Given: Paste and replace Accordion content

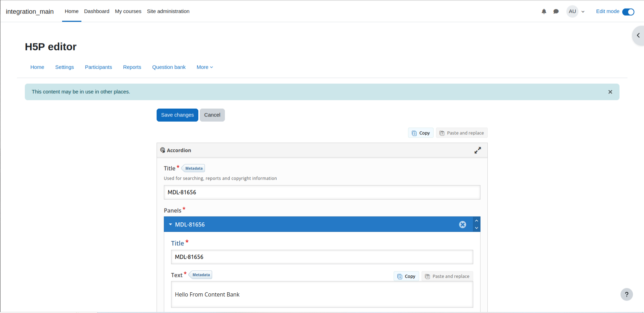Looking at the screenshot, I should [x=462, y=133].
